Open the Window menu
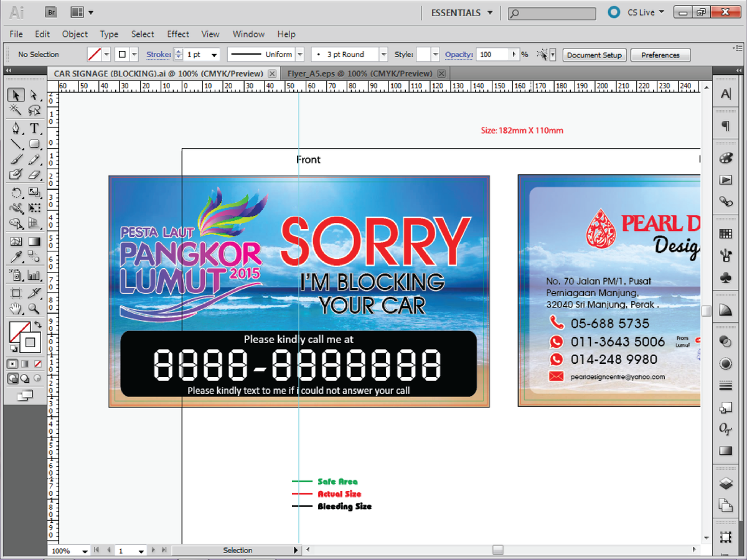The width and height of the screenshot is (747, 560). [x=248, y=34]
